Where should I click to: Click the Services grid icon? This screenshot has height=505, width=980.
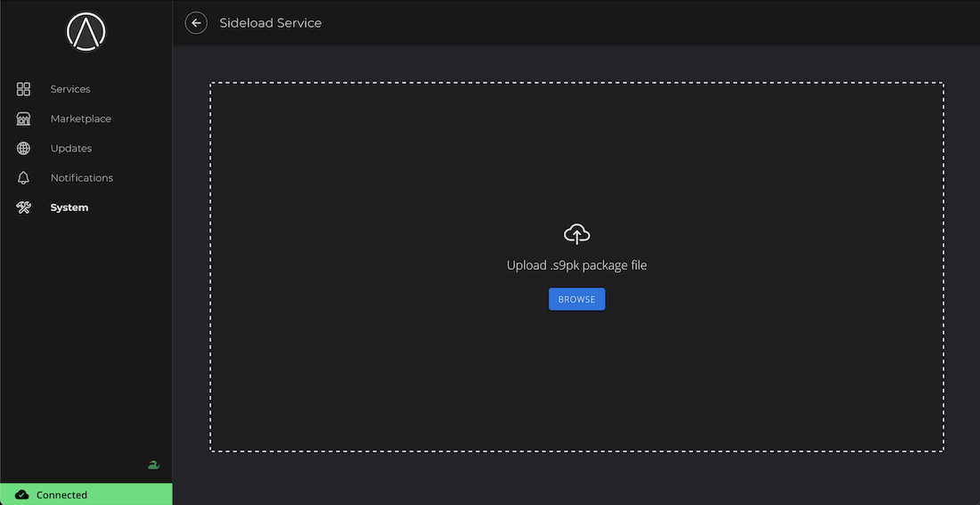[x=23, y=89]
